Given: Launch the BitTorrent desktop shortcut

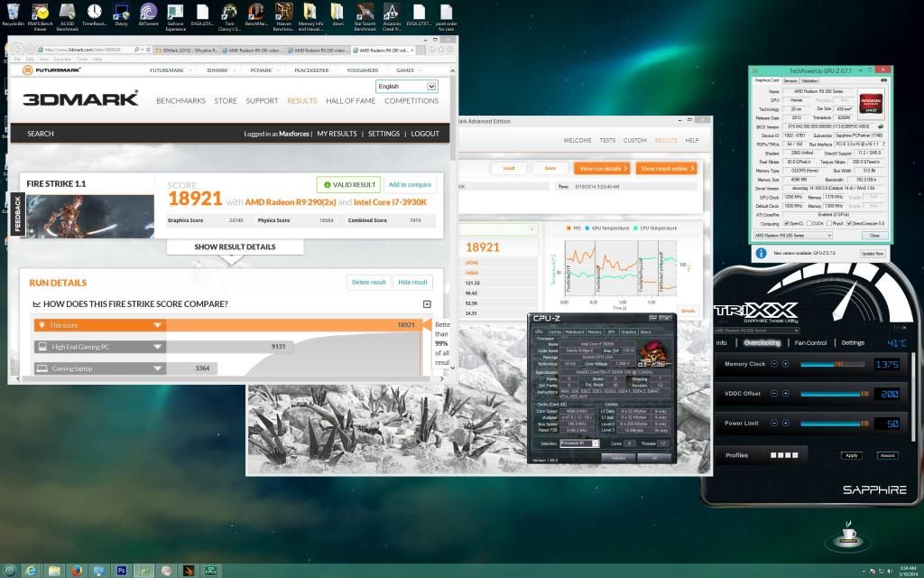Looking at the screenshot, I should tap(148, 14).
